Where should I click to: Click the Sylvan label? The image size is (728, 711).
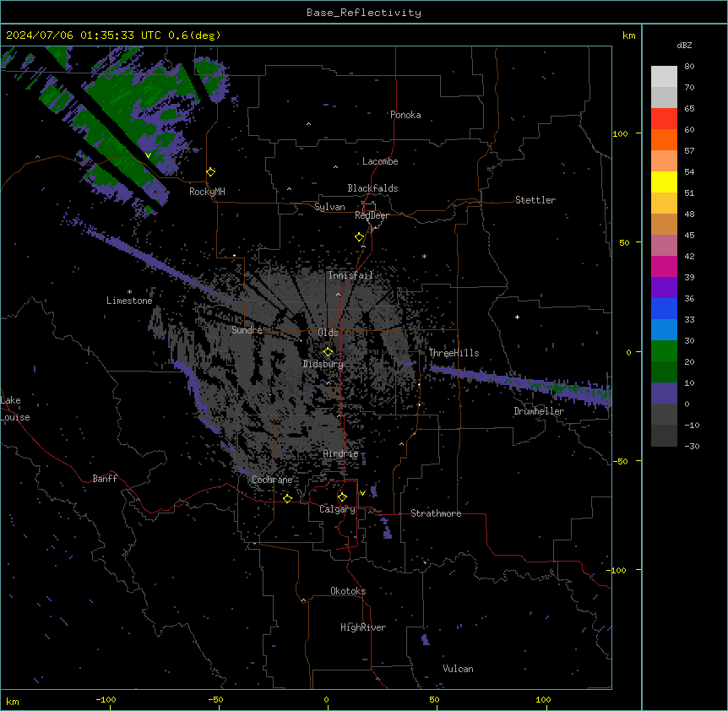click(329, 207)
